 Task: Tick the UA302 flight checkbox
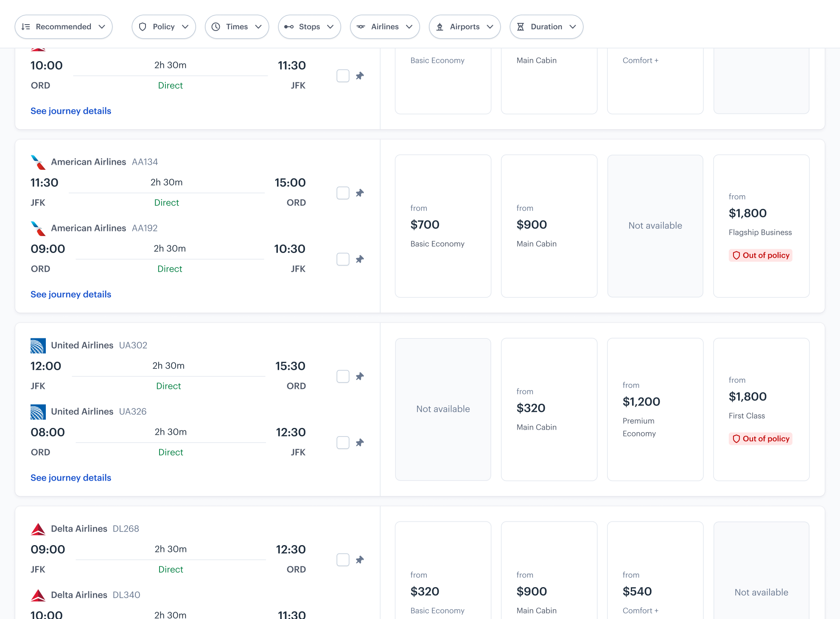coord(343,377)
